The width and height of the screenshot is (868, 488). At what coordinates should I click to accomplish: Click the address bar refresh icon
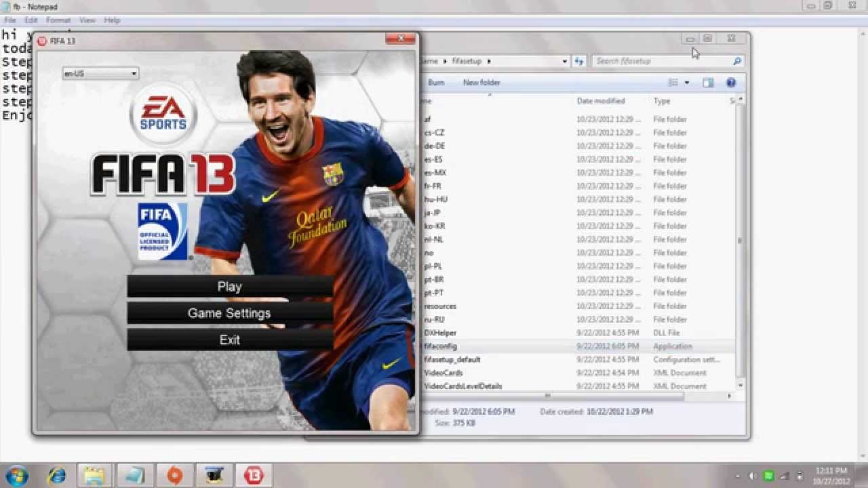click(x=579, y=61)
